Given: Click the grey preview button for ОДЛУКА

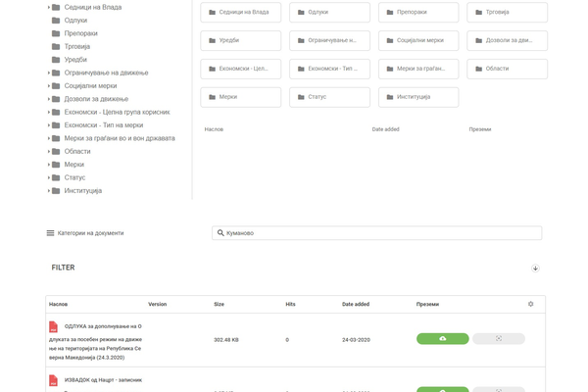Looking at the screenshot, I should pyautogui.click(x=498, y=339).
